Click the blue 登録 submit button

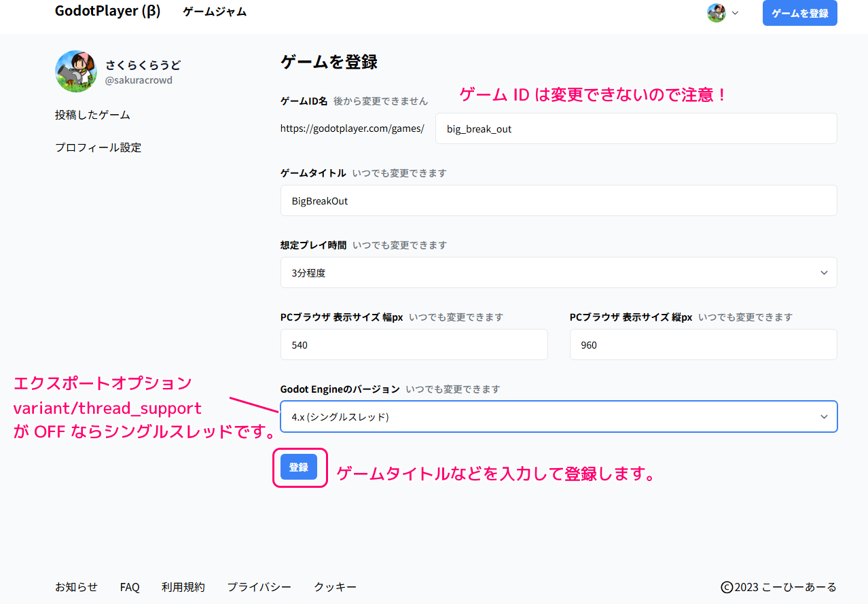299,467
